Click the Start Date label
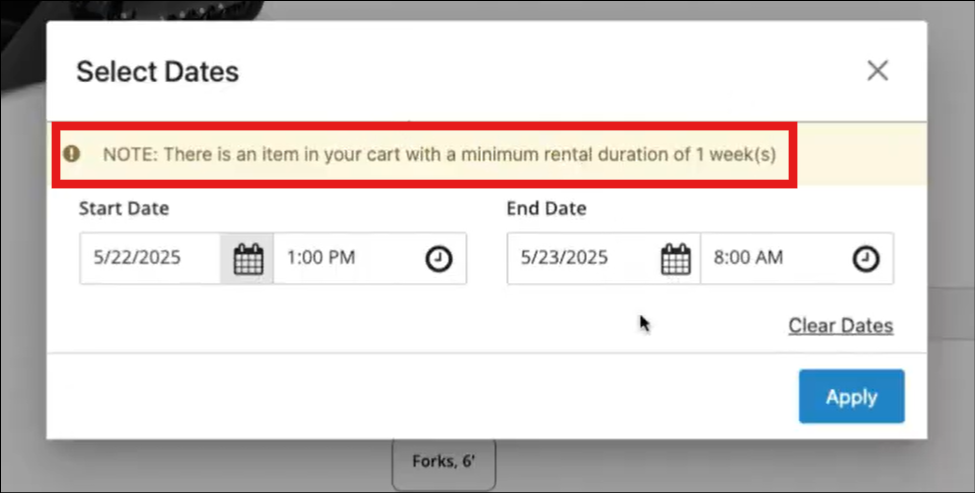Viewport: 975px width, 493px height. click(x=124, y=209)
